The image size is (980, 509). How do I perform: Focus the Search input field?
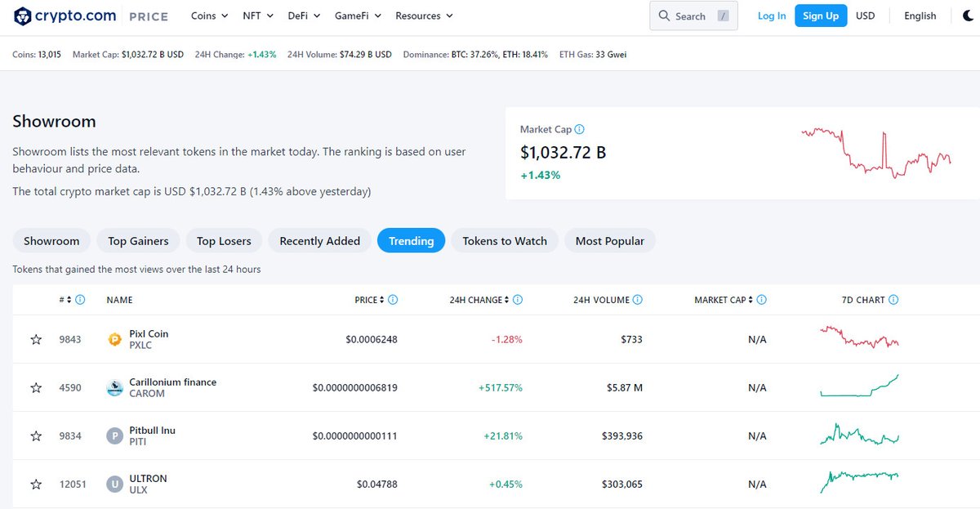tap(693, 16)
